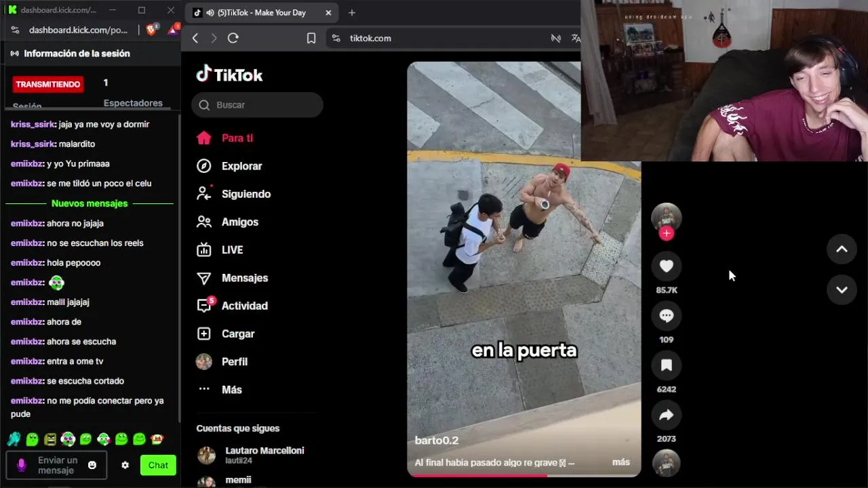This screenshot has width=868, height=488.
Task: Go to previous video with up chevron
Action: pyautogui.click(x=842, y=249)
